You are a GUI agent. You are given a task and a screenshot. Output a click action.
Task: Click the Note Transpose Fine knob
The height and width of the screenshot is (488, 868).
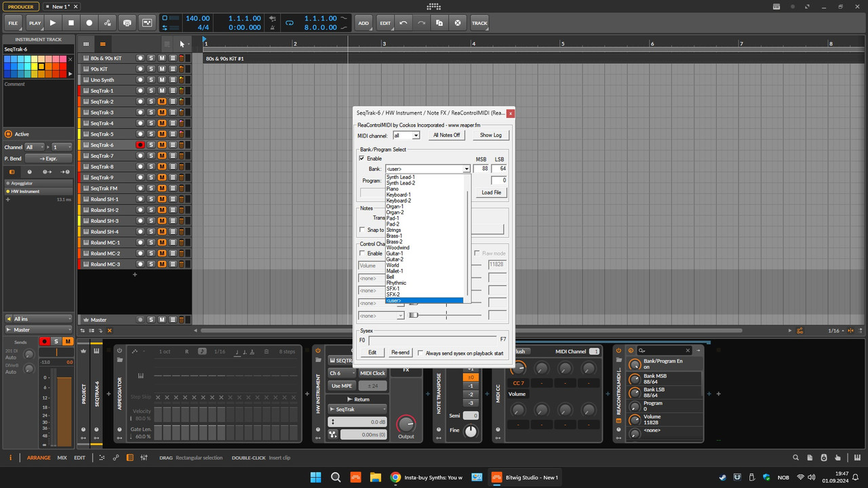[471, 430]
